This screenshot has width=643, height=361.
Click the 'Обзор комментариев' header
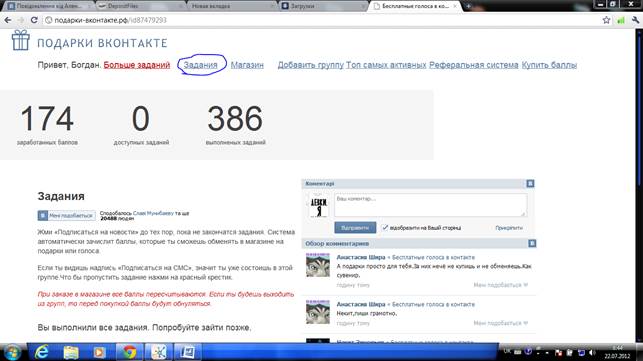[x=419, y=243]
